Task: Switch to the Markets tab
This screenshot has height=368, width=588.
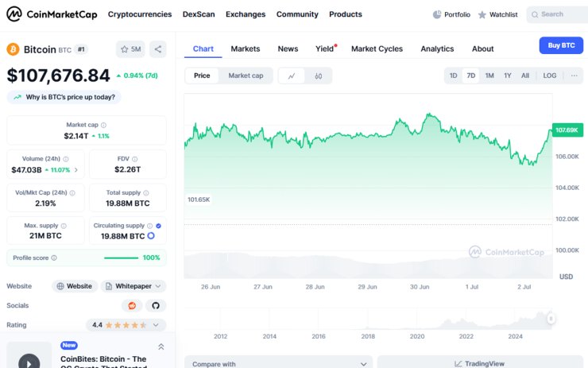Action: point(246,48)
